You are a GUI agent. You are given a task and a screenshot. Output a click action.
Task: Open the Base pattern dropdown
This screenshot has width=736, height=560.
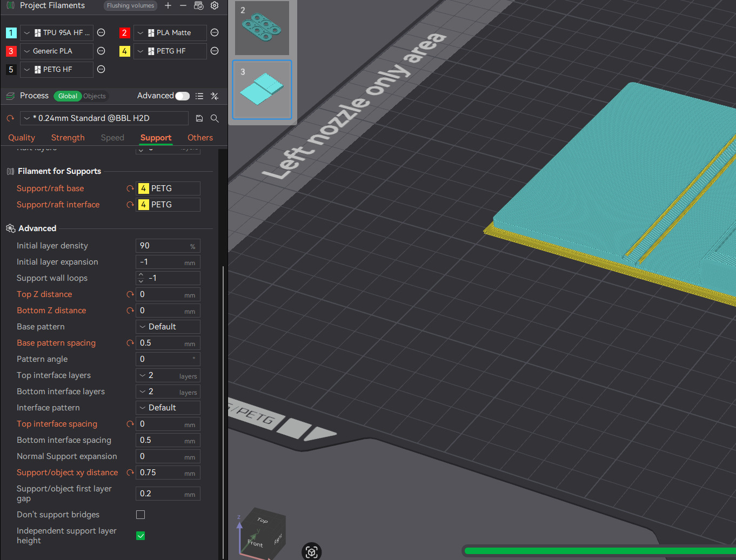coord(168,327)
